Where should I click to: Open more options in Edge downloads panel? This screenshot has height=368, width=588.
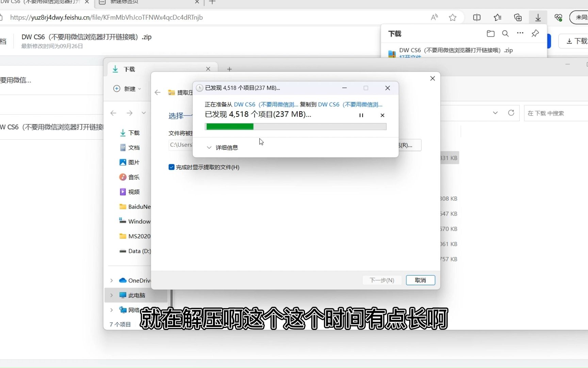520,33
